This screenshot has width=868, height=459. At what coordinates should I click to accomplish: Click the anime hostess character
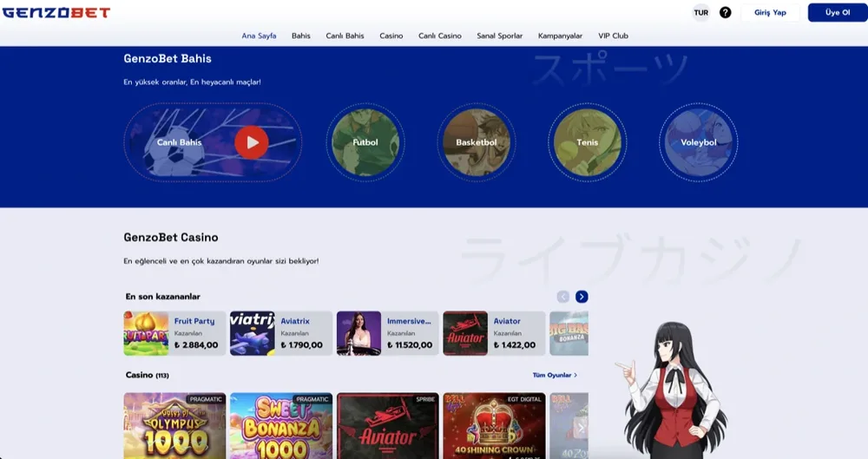pyautogui.click(x=673, y=390)
